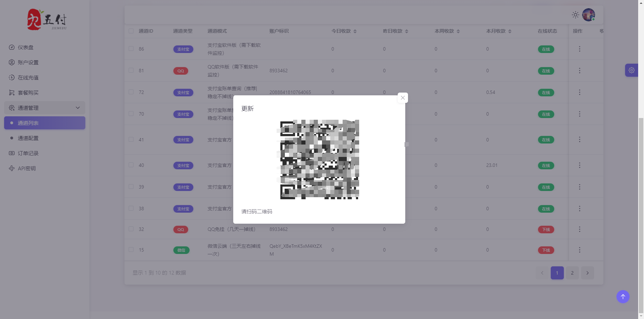644x319 pixels.
Task: Click the 显示 1 到 10 的 12 数据 summary
Action: (x=159, y=273)
